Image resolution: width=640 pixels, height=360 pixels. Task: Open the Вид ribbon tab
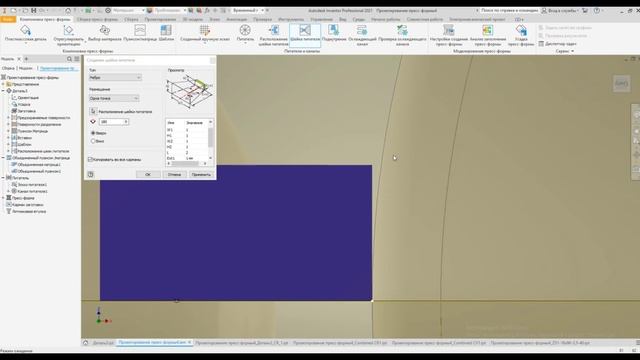click(343, 19)
